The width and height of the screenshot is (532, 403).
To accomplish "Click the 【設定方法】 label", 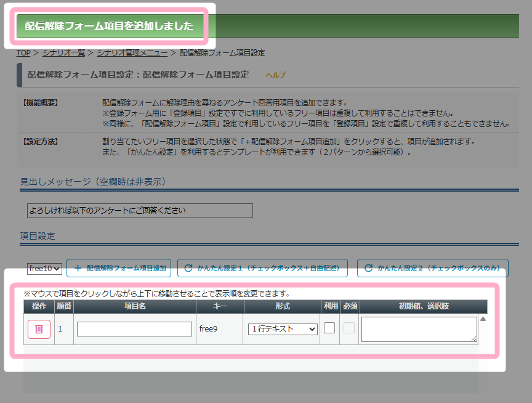I will coord(41,142).
